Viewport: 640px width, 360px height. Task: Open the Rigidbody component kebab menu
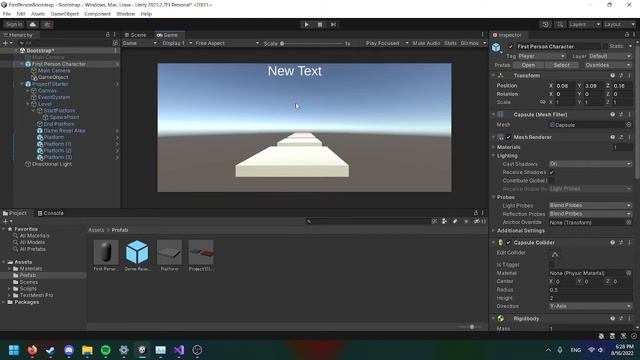point(629,318)
